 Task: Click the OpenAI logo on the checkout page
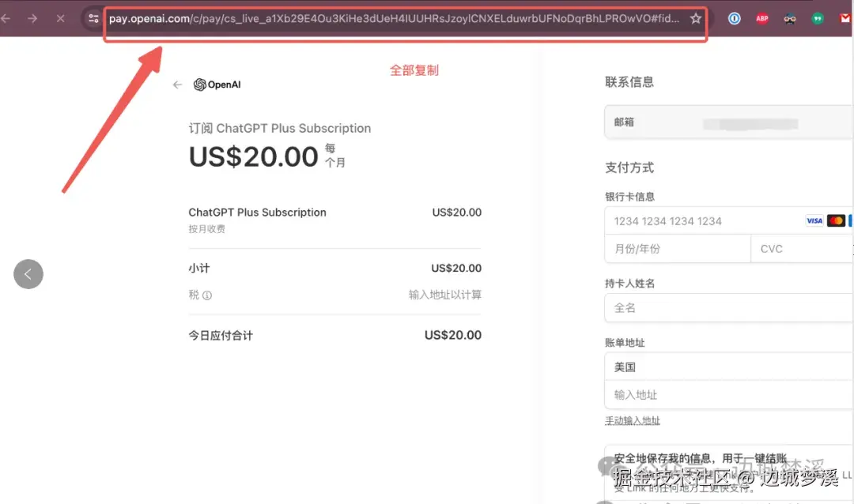click(x=215, y=85)
